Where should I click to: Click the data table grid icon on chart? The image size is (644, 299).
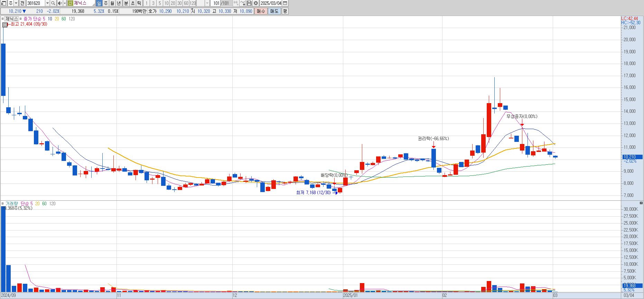click(5, 25)
